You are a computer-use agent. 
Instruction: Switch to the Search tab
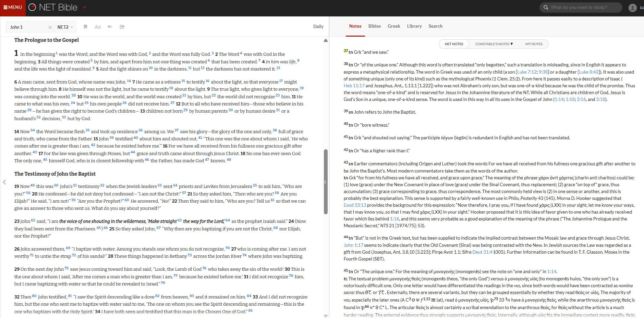coord(435,26)
